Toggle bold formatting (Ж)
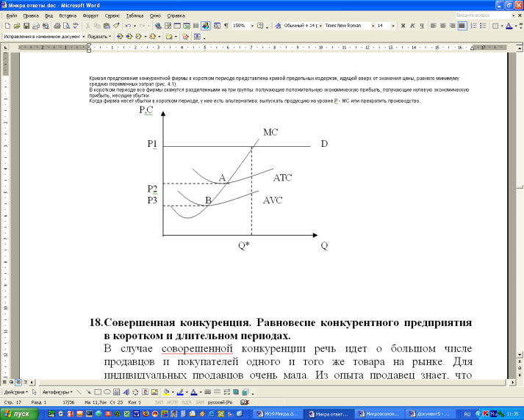 (x=403, y=26)
